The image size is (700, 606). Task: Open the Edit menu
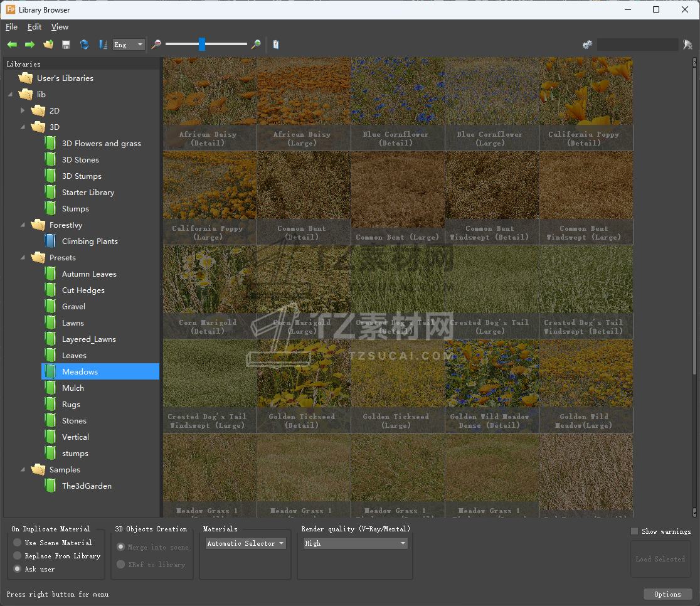[34, 27]
